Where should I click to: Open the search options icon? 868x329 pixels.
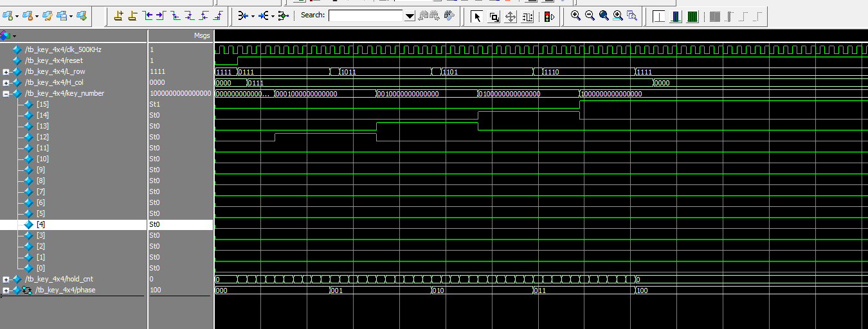point(449,16)
